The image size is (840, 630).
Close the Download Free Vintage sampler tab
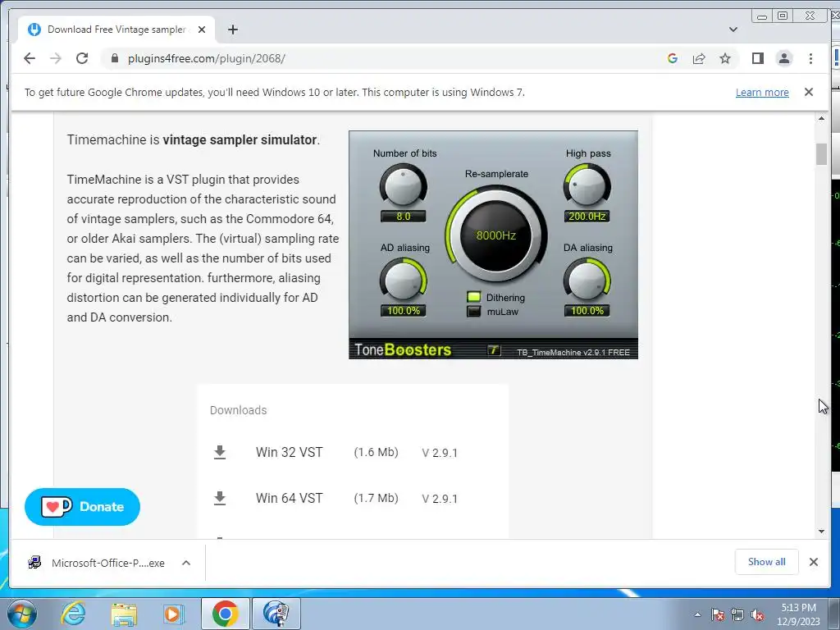[x=202, y=30]
